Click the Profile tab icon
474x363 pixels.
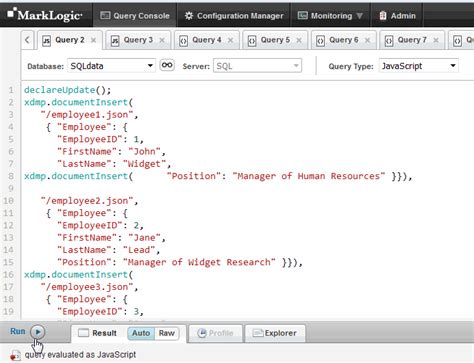tap(202, 333)
